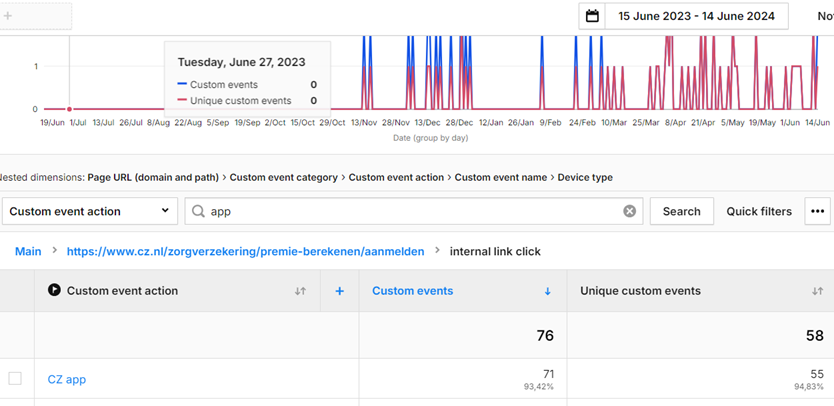Open the CZ app row link
834x406 pixels.
point(67,379)
